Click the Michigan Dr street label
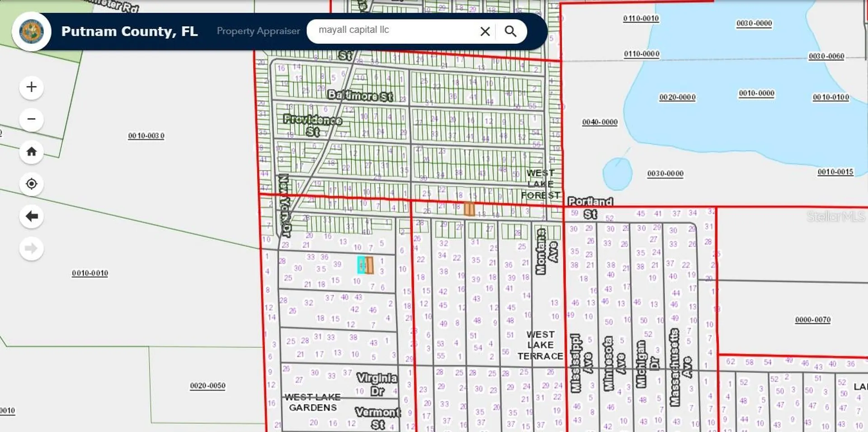 (647, 364)
